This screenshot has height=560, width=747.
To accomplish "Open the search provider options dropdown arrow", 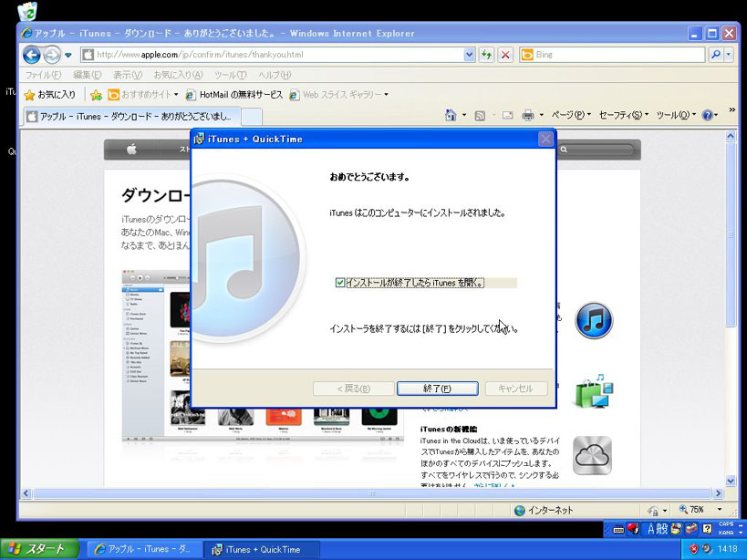I will pyautogui.click(x=729, y=55).
